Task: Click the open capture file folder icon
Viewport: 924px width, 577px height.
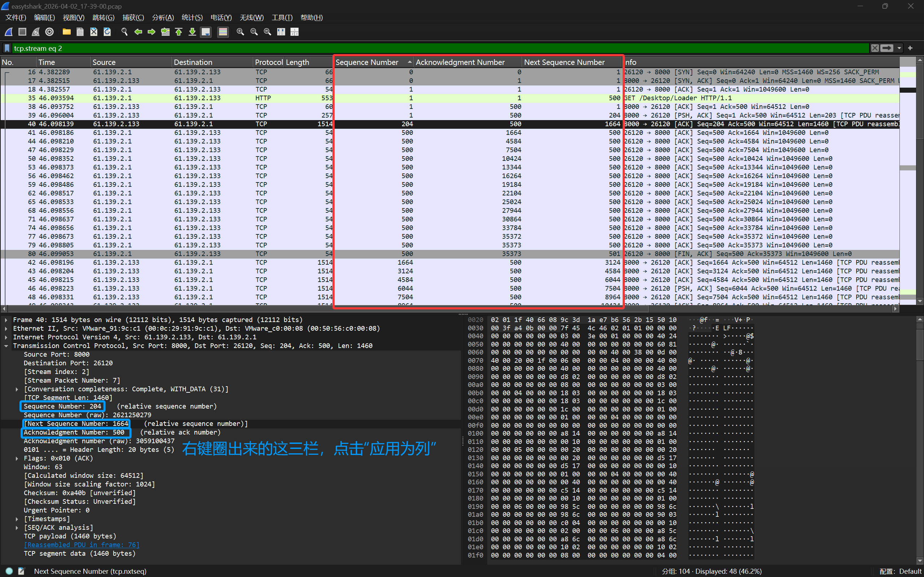Action: point(66,32)
